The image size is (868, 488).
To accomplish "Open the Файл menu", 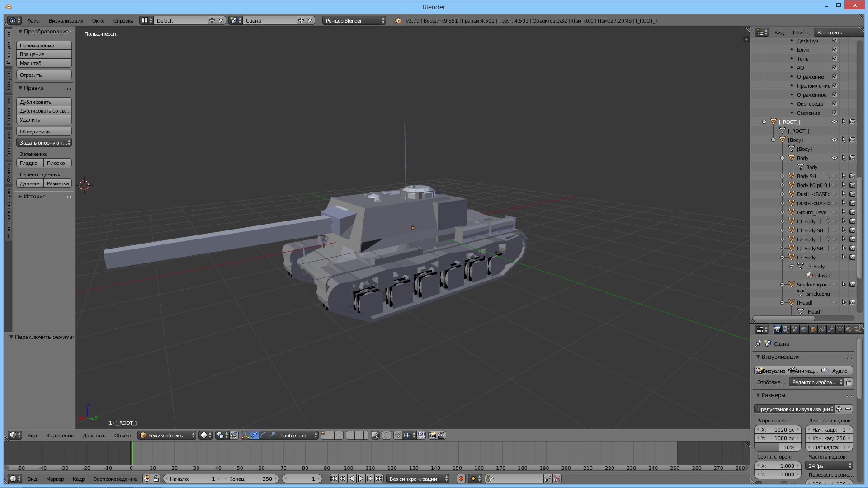I will [x=33, y=20].
